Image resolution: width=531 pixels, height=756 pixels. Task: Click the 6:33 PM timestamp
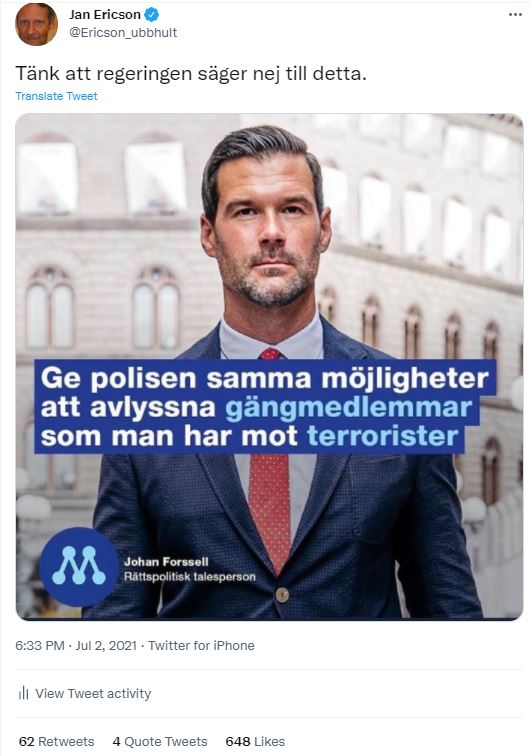click(x=40, y=646)
